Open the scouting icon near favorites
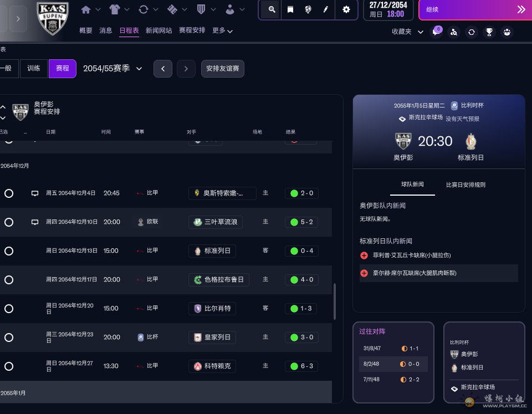Viewport: 532px width, 414px height. [x=454, y=32]
